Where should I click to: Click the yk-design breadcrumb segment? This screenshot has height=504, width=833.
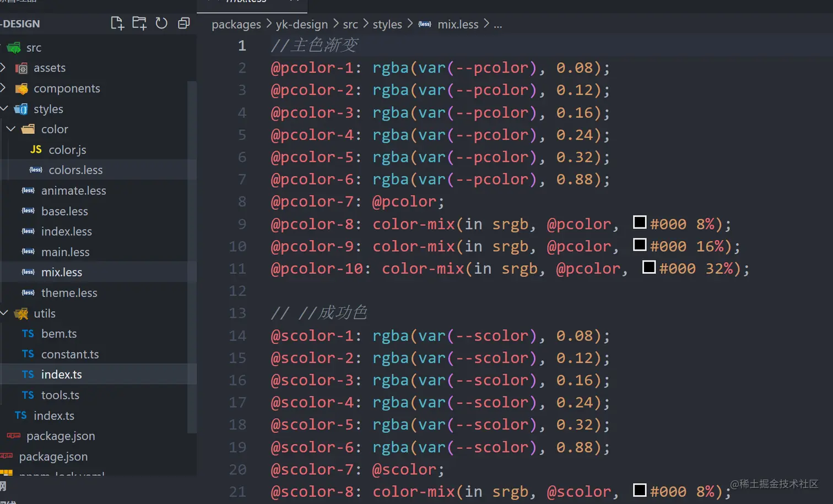click(x=301, y=24)
